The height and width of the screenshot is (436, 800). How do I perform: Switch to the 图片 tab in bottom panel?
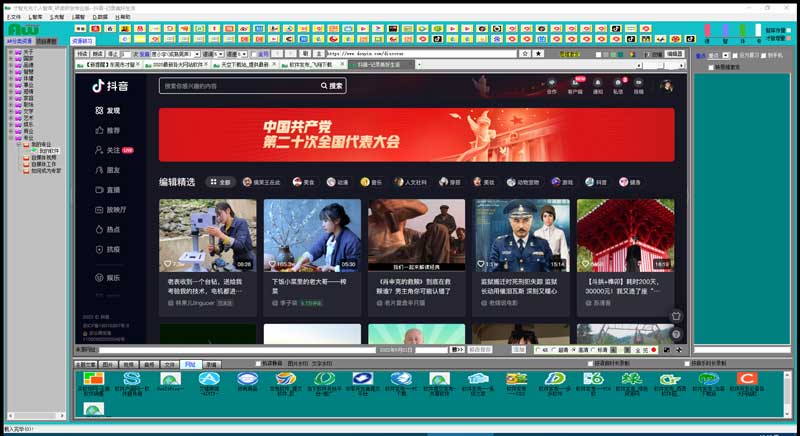click(x=109, y=365)
